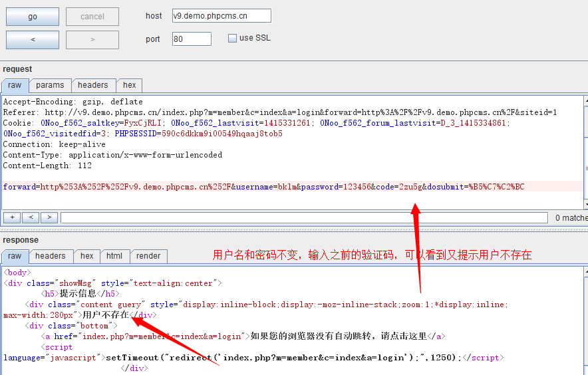Enable the use SSL checkbox

[232, 39]
